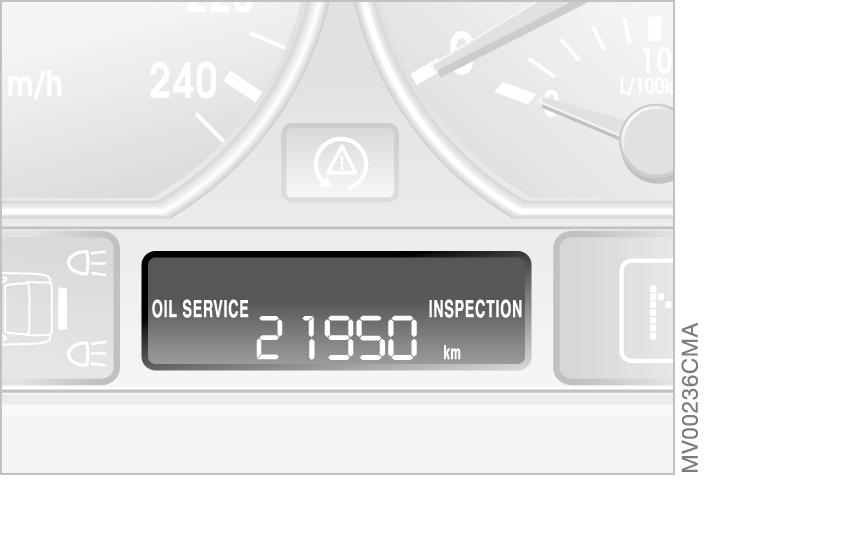Click the MV00236CMA image reference code

tap(690, 397)
